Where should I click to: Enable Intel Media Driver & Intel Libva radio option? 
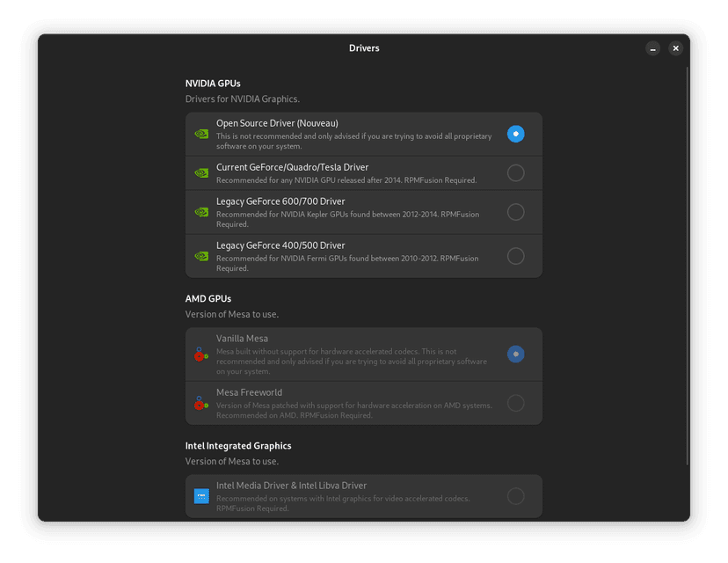point(516,496)
